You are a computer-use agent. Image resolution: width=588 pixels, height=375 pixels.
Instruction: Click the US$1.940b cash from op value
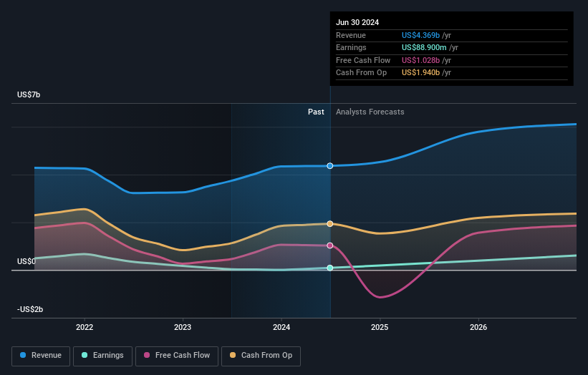click(x=420, y=73)
